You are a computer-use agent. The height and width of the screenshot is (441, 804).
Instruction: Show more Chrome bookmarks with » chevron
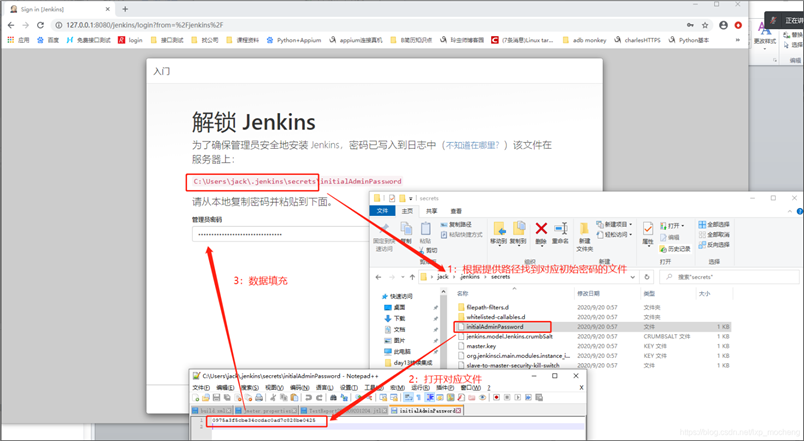point(738,39)
